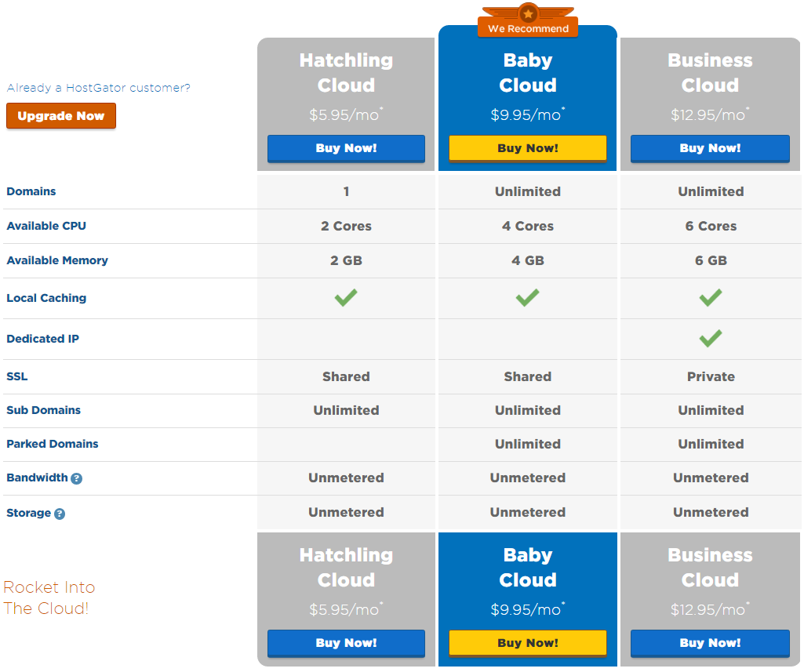Click Baby Cloud's Unmetered Bandwidth value

pos(528,478)
